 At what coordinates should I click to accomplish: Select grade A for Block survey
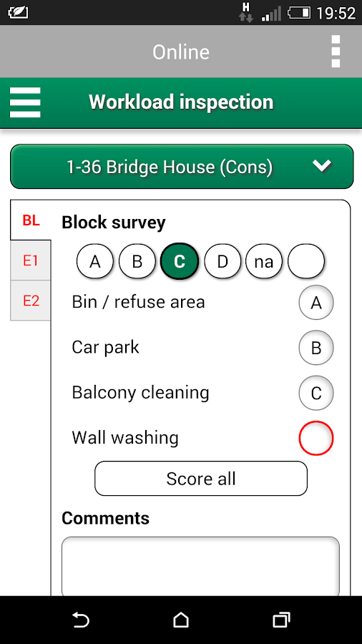[95, 261]
